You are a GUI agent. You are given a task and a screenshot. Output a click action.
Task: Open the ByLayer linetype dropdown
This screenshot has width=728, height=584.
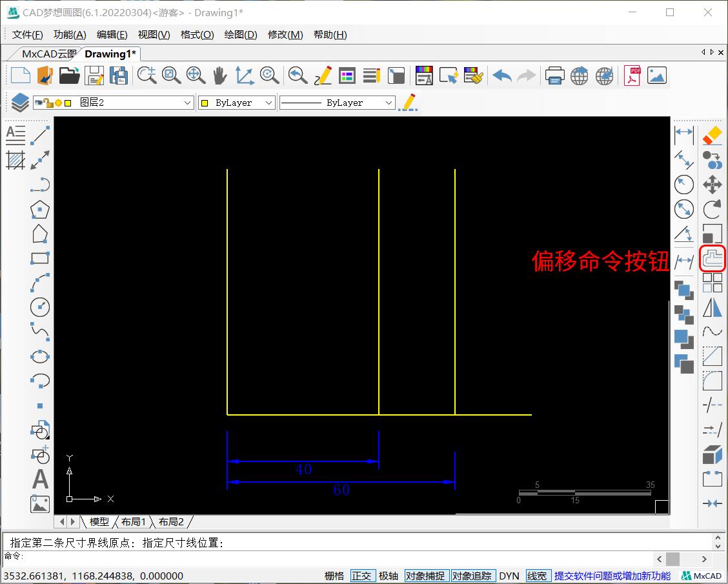click(x=389, y=102)
